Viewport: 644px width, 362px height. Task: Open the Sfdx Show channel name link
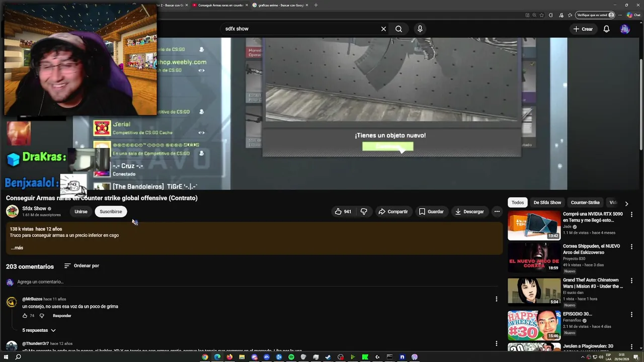point(34,208)
